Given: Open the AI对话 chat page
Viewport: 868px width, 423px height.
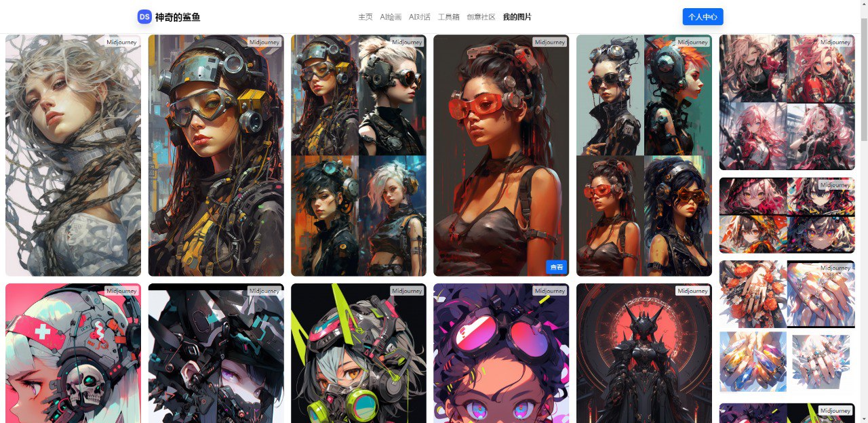Looking at the screenshot, I should pyautogui.click(x=420, y=17).
